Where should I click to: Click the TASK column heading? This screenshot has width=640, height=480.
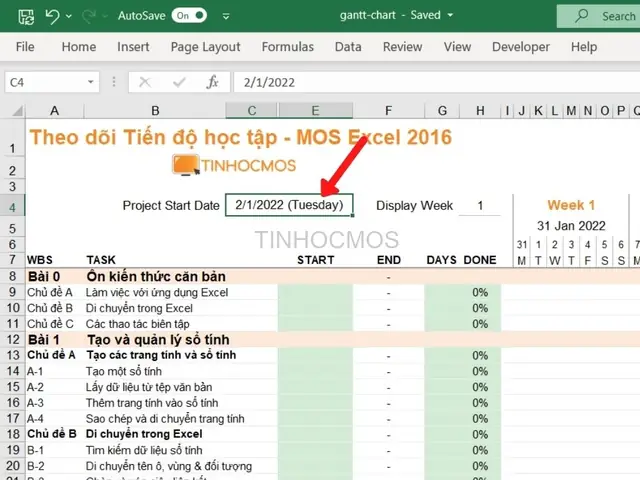point(101,260)
